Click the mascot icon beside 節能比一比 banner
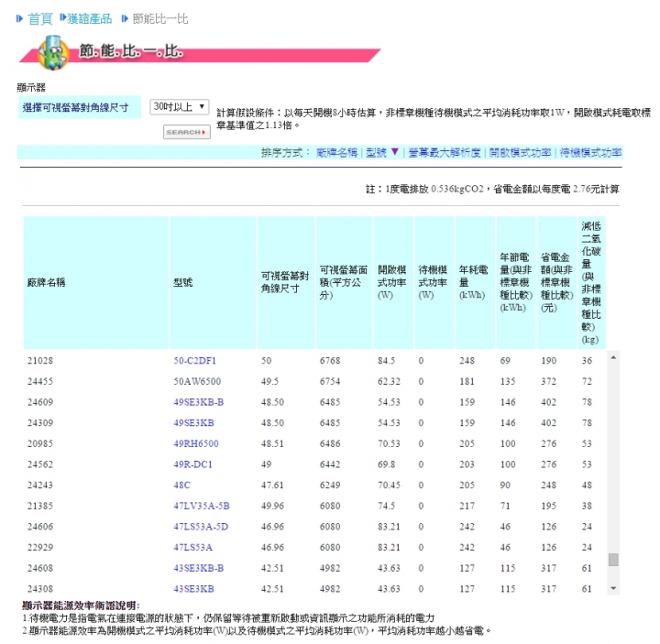Viewport: 660px width, 644px height. tap(53, 52)
